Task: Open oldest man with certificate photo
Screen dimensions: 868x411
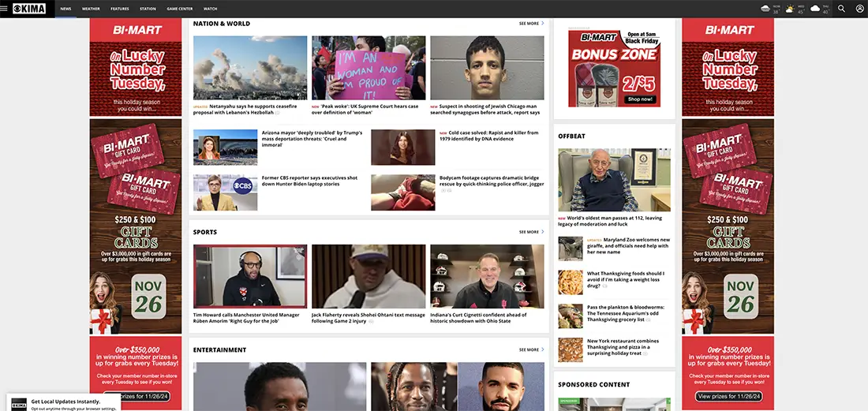Action: 615,180
